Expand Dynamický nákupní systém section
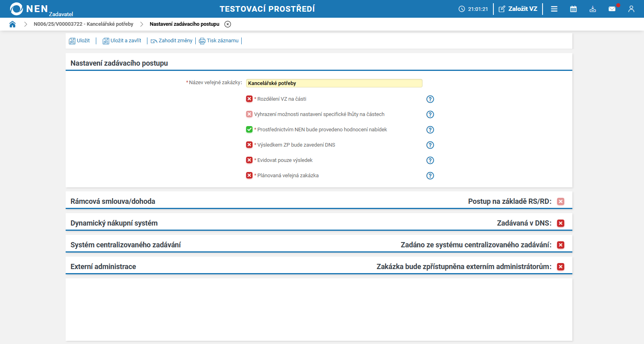This screenshot has height=344, width=644. (114, 223)
